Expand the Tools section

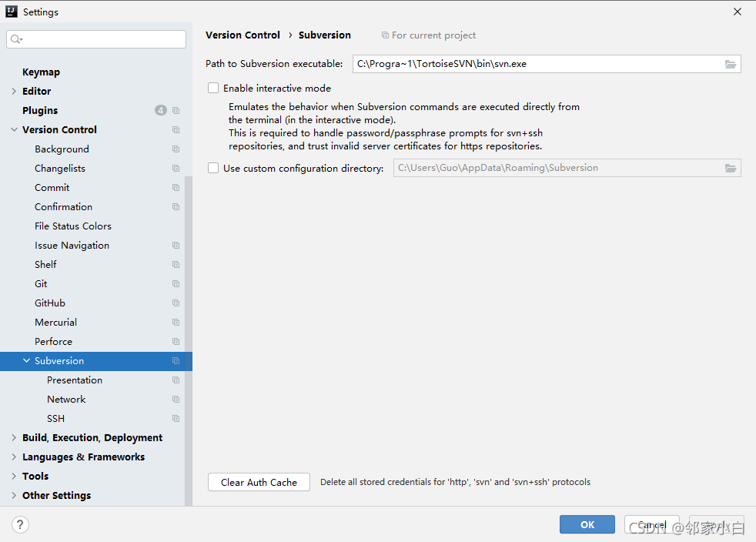(x=14, y=477)
